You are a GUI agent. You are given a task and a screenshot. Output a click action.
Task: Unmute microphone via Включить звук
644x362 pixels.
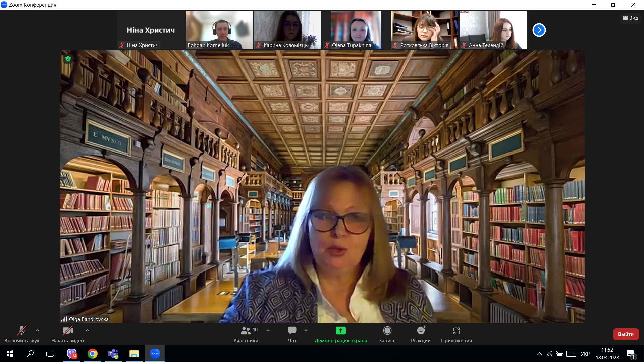tap(22, 335)
